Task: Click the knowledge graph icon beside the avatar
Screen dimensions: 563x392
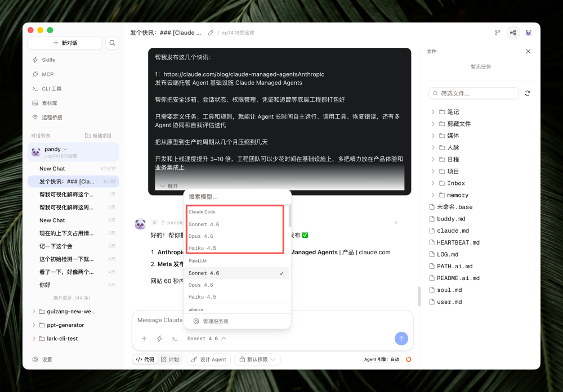Action: [x=513, y=32]
